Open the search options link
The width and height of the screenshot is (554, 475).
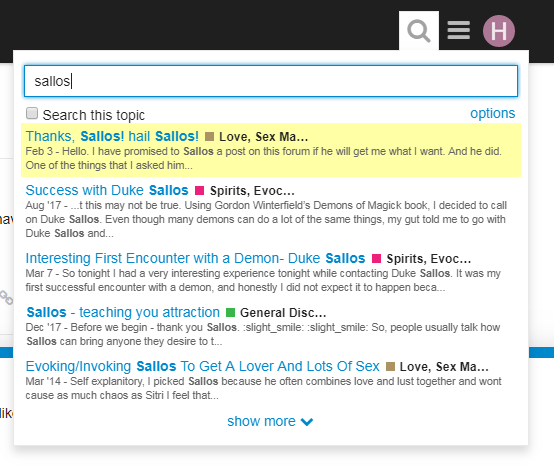click(x=492, y=113)
